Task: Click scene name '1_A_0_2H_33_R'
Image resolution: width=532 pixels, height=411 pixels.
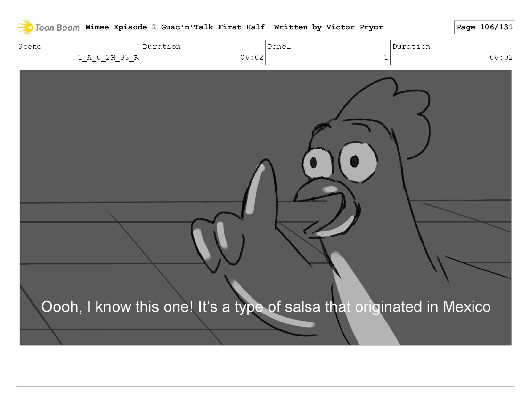Action: [108, 58]
